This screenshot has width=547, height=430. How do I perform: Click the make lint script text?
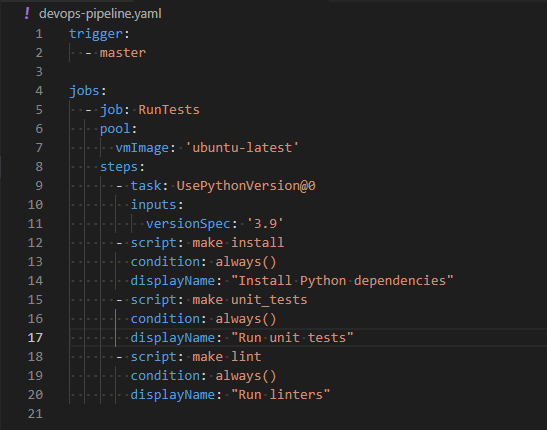click(x=227, y=356)
